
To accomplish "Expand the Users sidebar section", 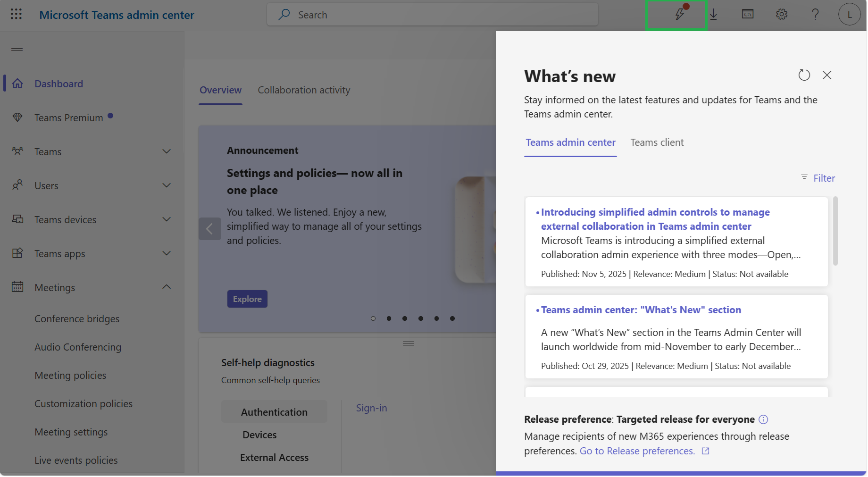I will (x=167, y=185).
